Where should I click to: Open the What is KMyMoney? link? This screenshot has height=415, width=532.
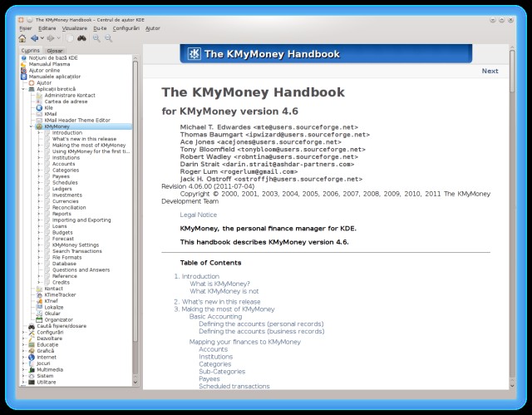click(x=219, y=284)
